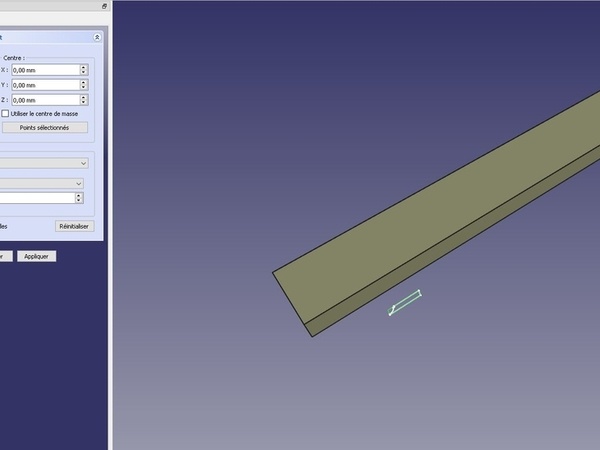Click the undock icon on the panel title bar
The width and height of the screenshot is (600, 450).
point(104,6)
